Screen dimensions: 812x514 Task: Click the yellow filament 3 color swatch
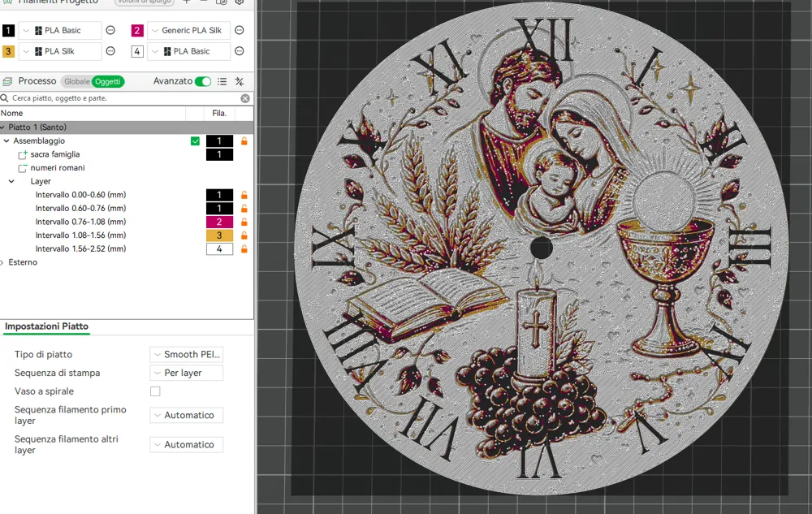pyautogui.click(x=8, y=51)
